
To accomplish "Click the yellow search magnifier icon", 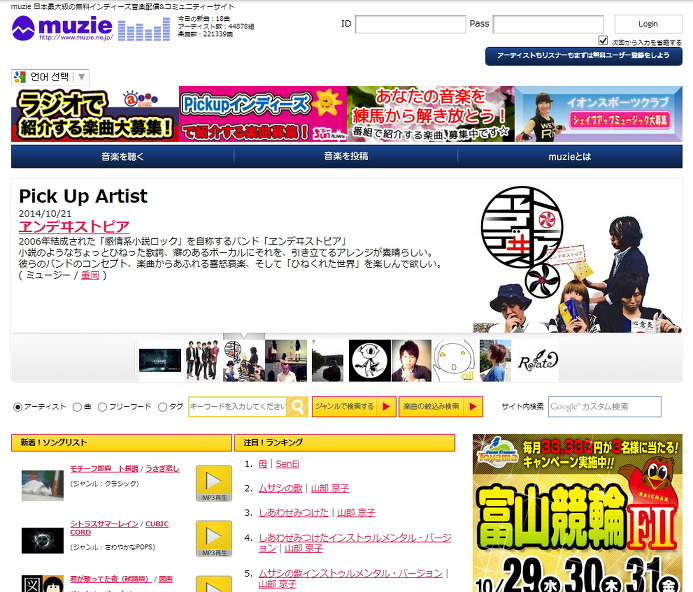I will click(x=298, y=406).
